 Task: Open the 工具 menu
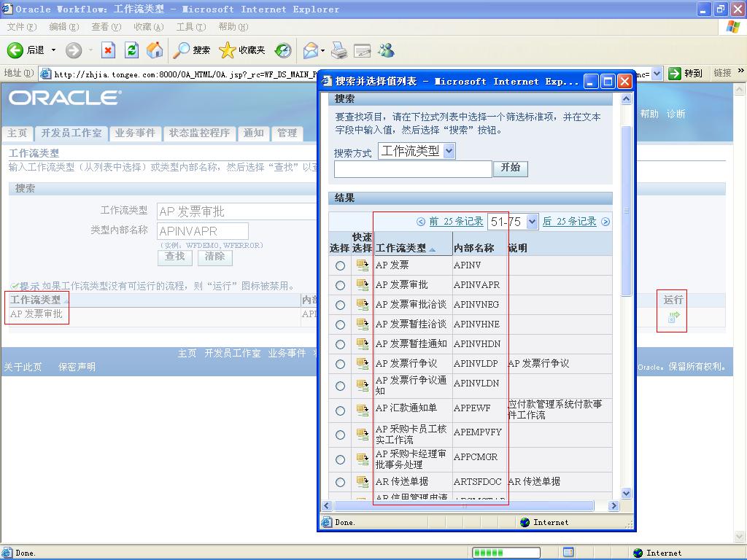[191, 27]
